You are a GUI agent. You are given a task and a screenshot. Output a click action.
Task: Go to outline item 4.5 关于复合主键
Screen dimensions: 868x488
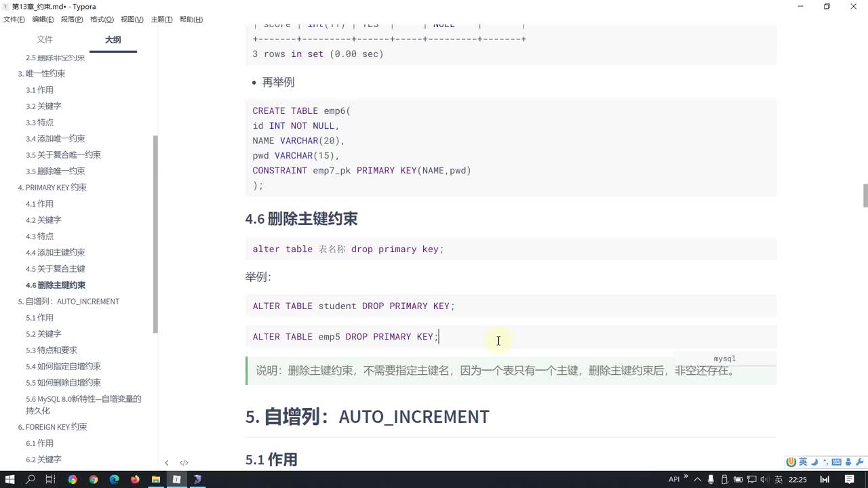[56, 268]
